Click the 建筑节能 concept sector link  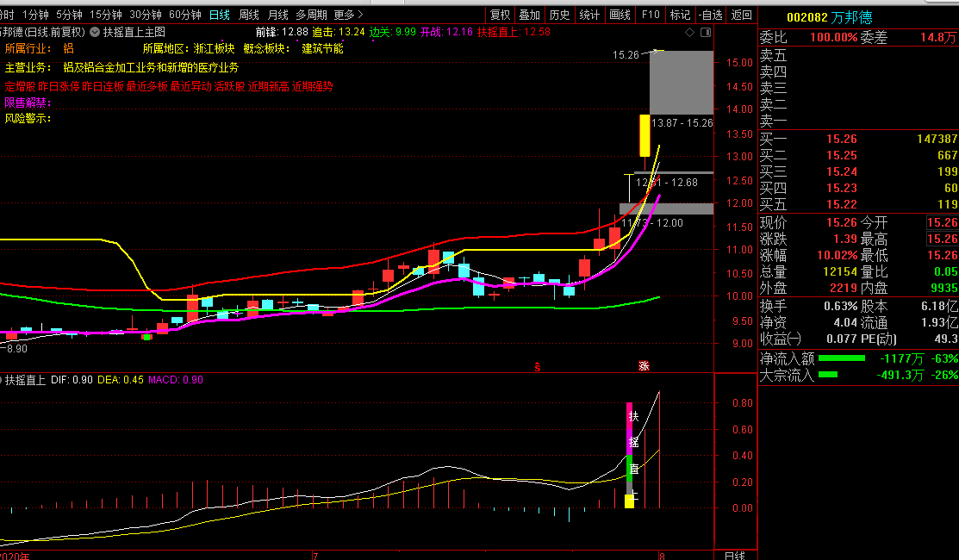322,49
